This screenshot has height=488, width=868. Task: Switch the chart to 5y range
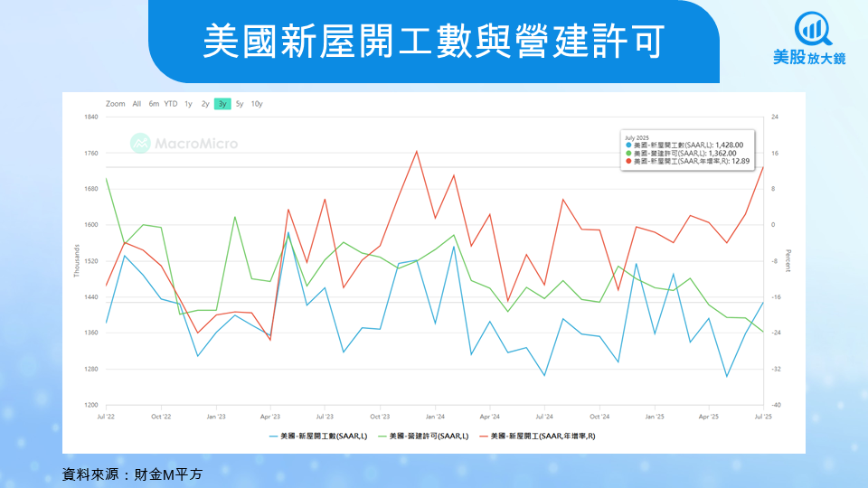click(240, 104)
